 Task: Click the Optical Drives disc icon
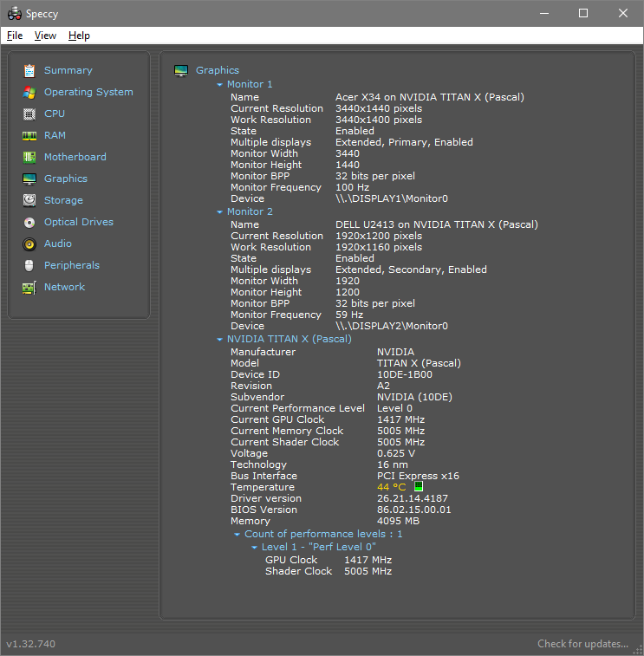coord(29,223)
